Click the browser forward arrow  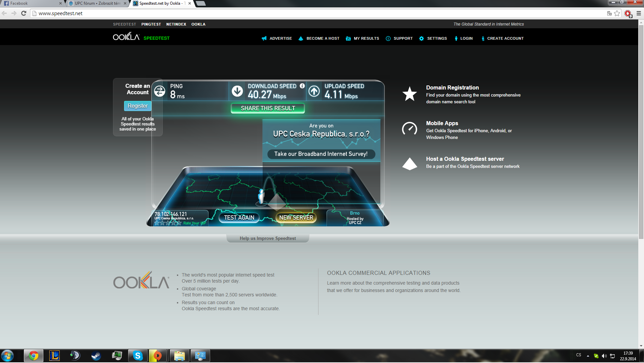coord(14,13)
